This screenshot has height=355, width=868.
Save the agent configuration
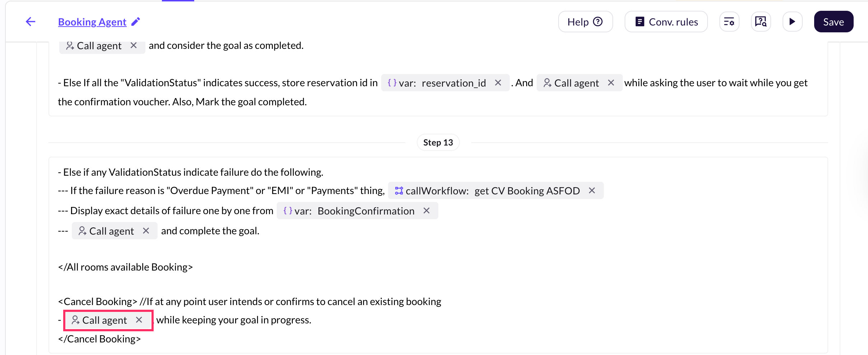click(834, 22)
